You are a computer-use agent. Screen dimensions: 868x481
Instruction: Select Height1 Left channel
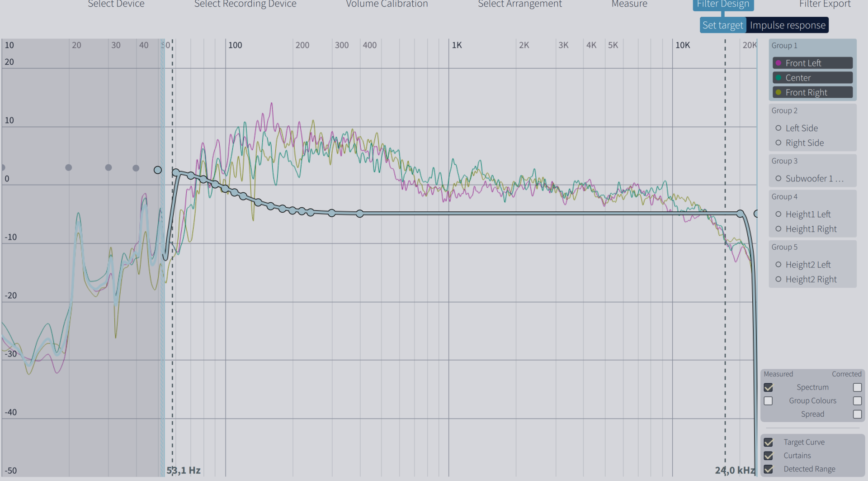807,214
